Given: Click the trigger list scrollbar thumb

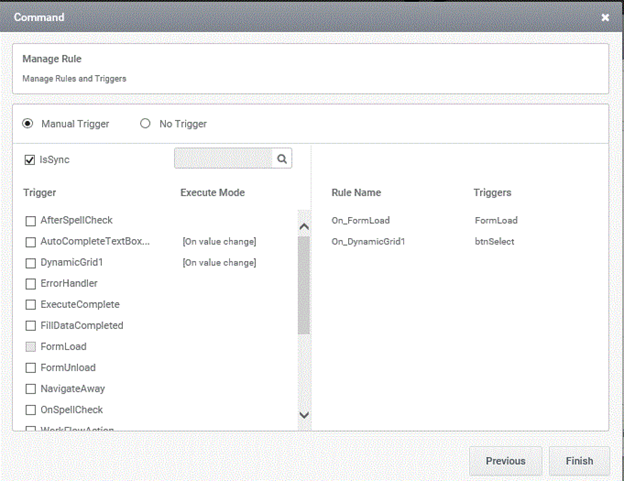Looking at the screenshot, I should click(304, 285).
